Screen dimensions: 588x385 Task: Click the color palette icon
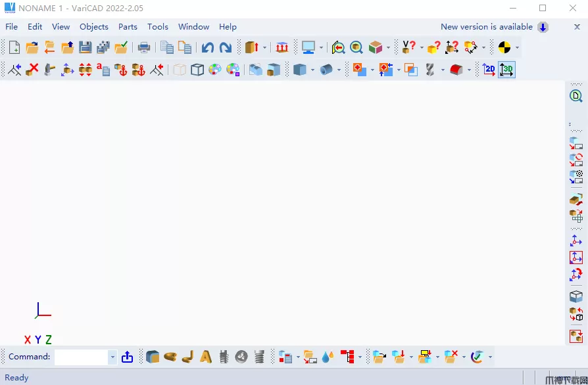(x=215, y=69)
